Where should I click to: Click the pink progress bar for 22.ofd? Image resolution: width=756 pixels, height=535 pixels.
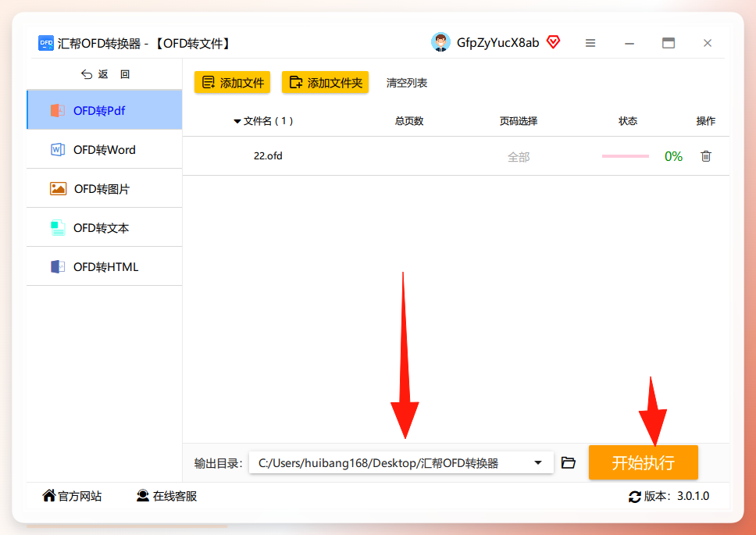[x=626, y=156]
